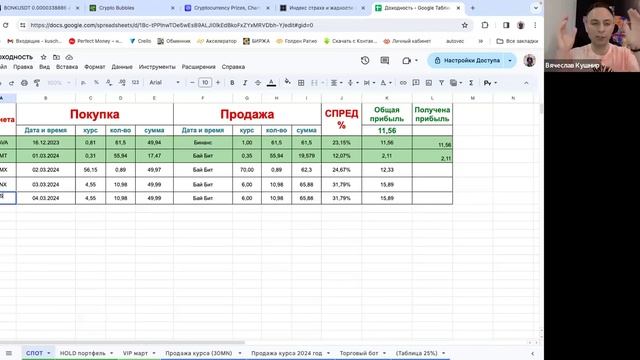Screen dimensions: 640x360
Task: Open the Arial font dropdown
Action: point(164,83)
